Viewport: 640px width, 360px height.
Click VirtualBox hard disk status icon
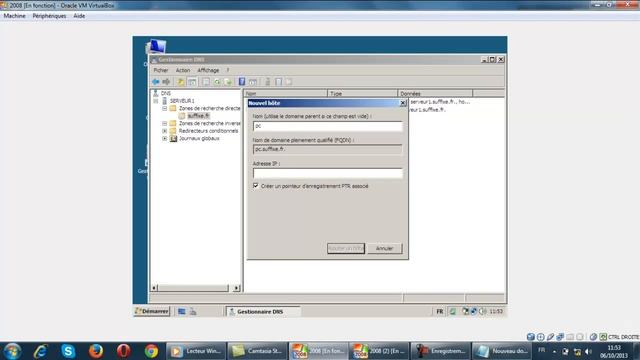tap(531, 337)
